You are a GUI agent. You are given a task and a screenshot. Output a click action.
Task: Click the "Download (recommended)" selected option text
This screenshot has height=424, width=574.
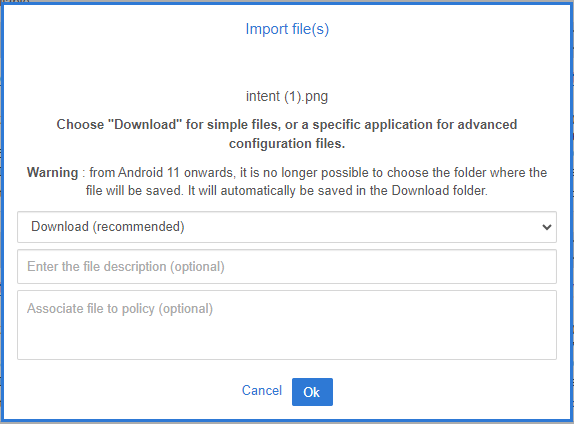click(108, 227)
